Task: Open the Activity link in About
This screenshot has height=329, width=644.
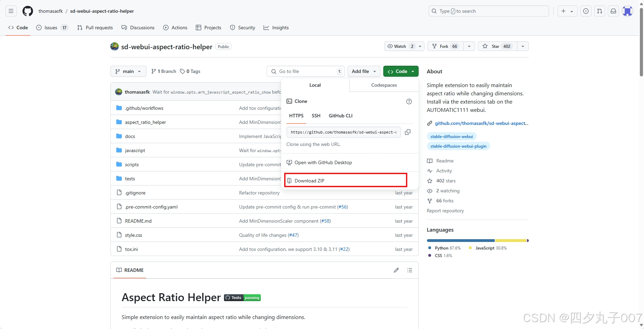Action: [x=444, y=171]
